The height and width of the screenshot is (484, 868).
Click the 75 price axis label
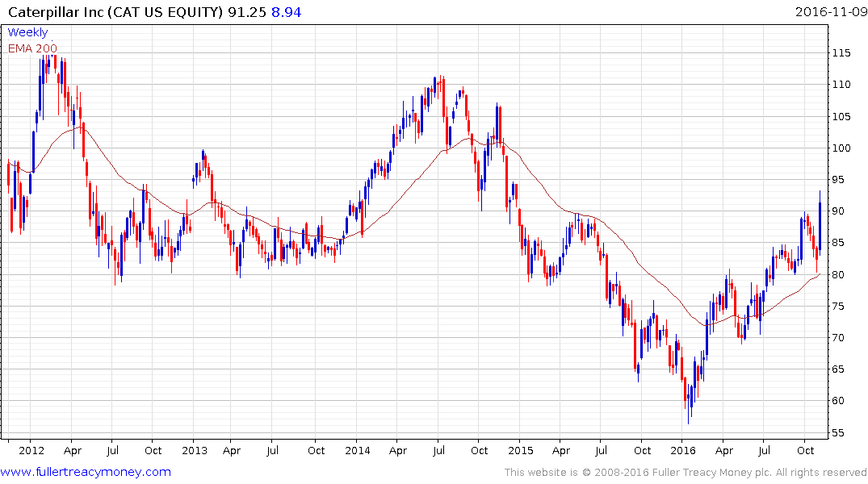point(838,306)
